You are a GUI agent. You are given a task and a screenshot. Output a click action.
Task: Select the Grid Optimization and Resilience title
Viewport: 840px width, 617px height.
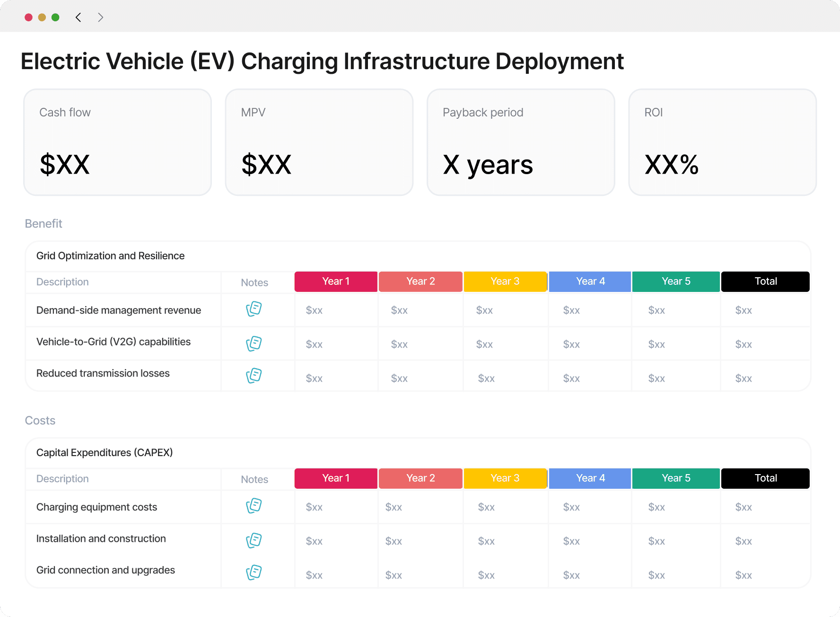click(110, 256)
